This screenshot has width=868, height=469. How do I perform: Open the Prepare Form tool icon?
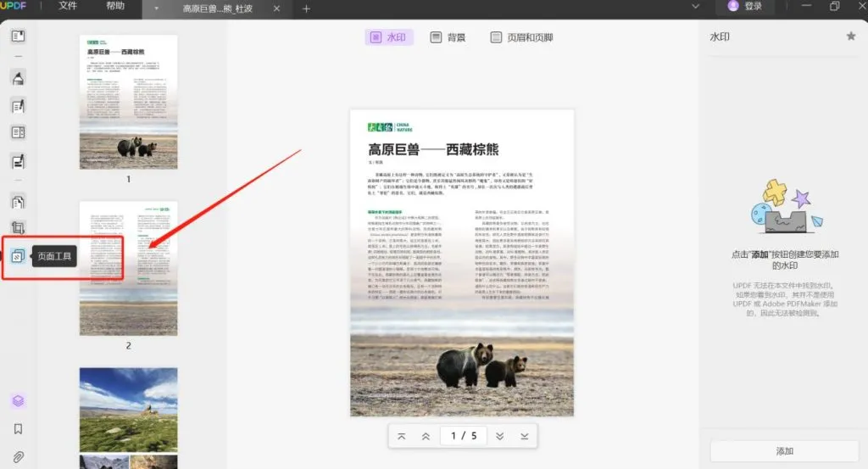[x=18, y=132]
